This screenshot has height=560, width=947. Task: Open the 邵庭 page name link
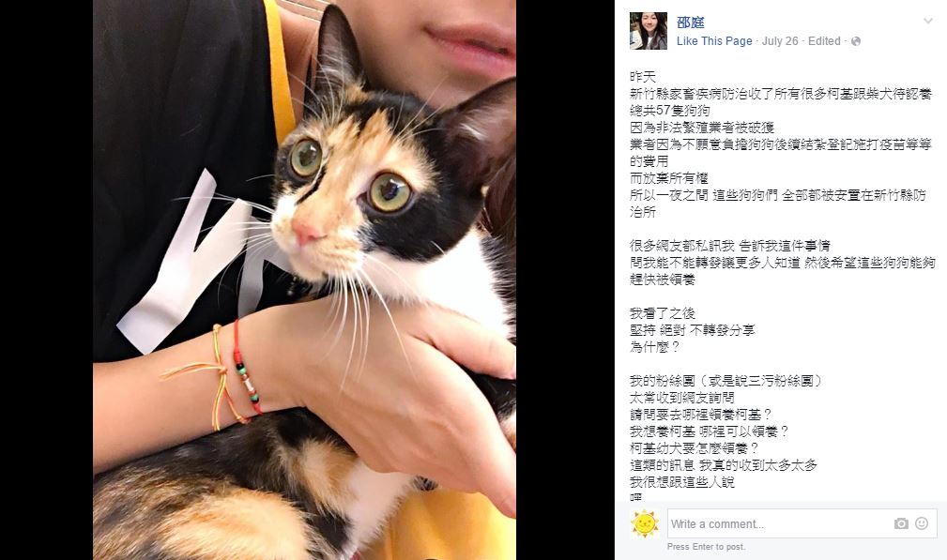691,23
